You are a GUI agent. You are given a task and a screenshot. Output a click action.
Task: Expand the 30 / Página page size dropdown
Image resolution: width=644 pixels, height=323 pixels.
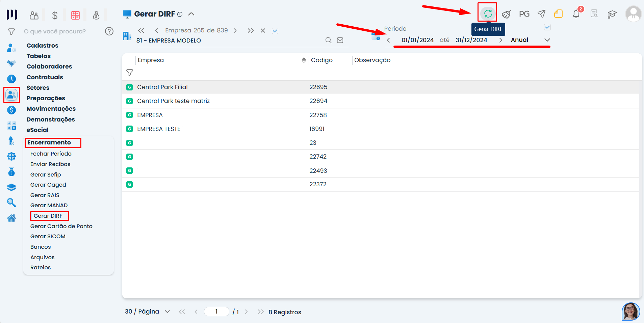pos(148,312)
